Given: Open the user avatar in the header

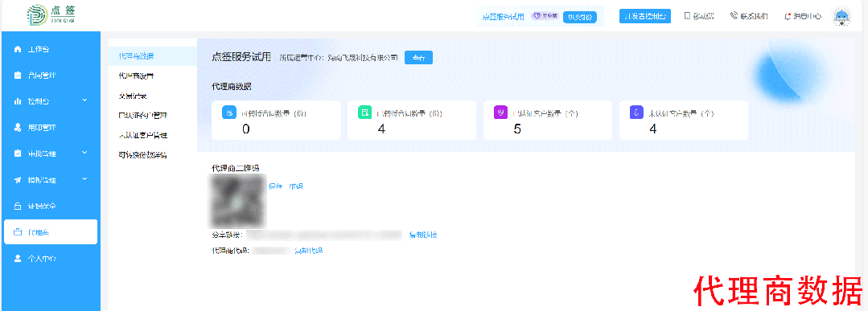Looking at the screenshot, I should click(x=841, y=16).
